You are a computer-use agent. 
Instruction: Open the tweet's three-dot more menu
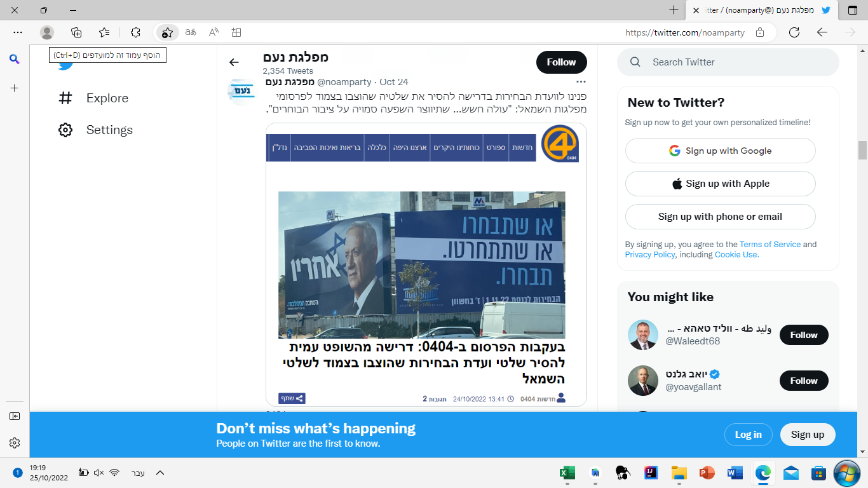pos(581,82)
